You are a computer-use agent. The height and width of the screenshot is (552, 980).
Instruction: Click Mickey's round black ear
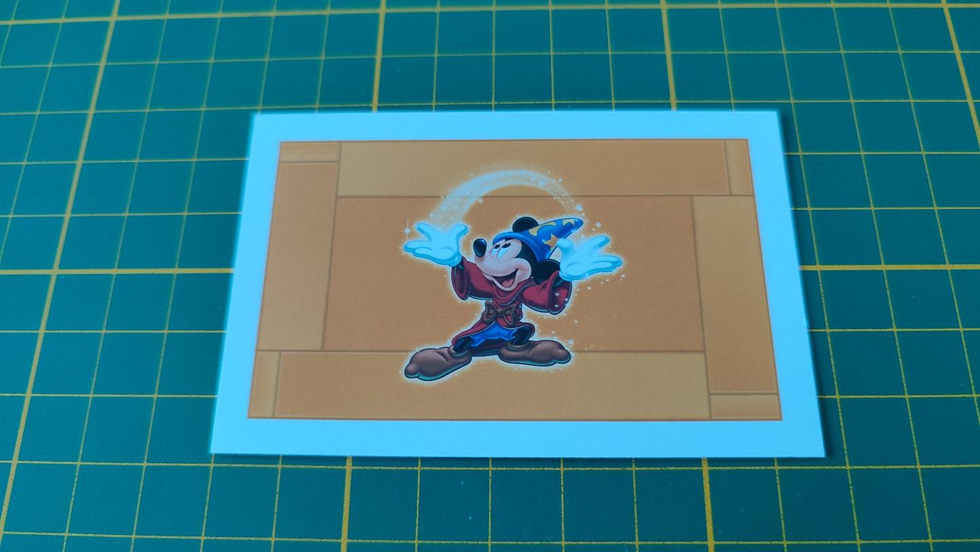(x=524, y=224)
